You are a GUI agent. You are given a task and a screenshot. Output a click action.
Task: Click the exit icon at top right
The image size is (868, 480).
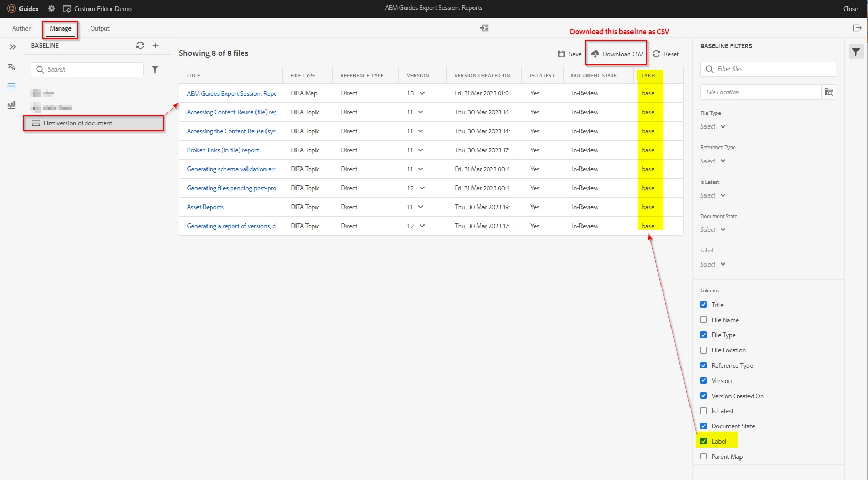pyautogui.click(x=857, y=28)
